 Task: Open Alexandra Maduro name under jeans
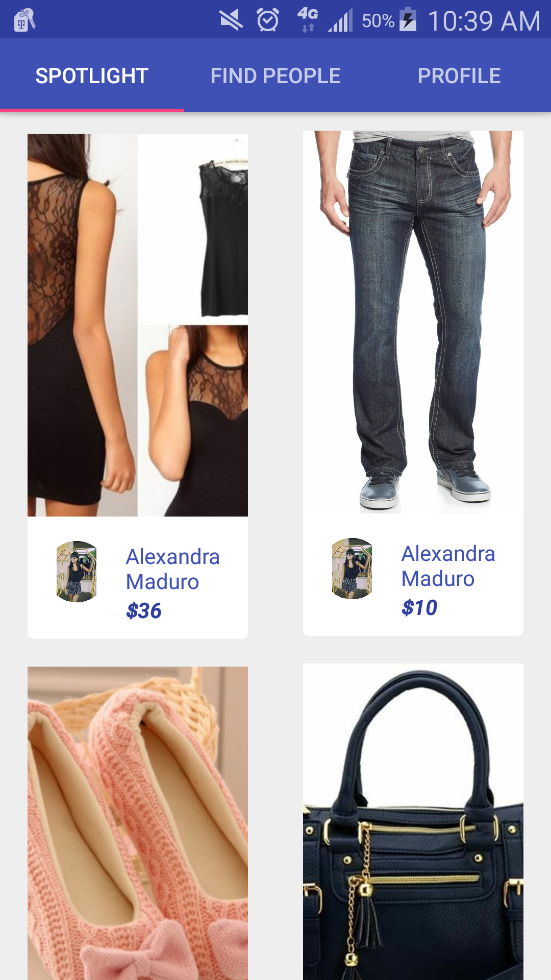tap(448, 566)
